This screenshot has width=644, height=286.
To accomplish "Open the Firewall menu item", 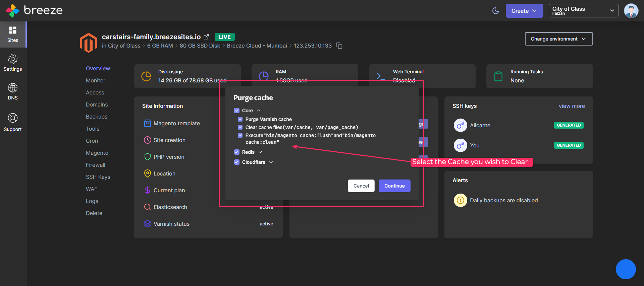I will pyautogui.click(x=96, y=165).
